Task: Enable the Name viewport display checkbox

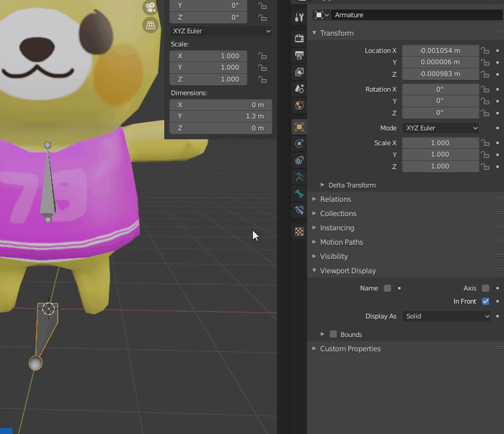Action: pos(387,288)
